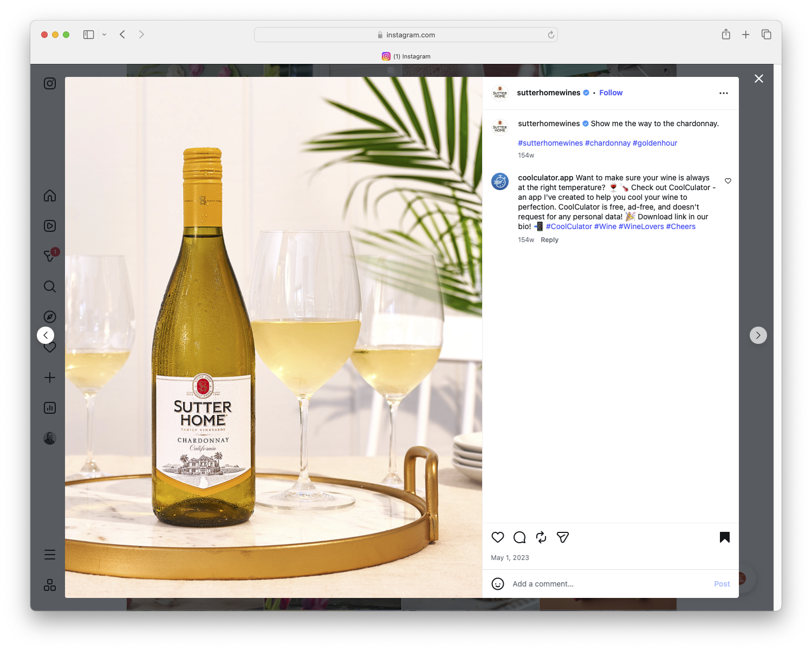The image size is (812, 651).
Task: Follow sutterhomewines
Action: (x=611, y=93)
